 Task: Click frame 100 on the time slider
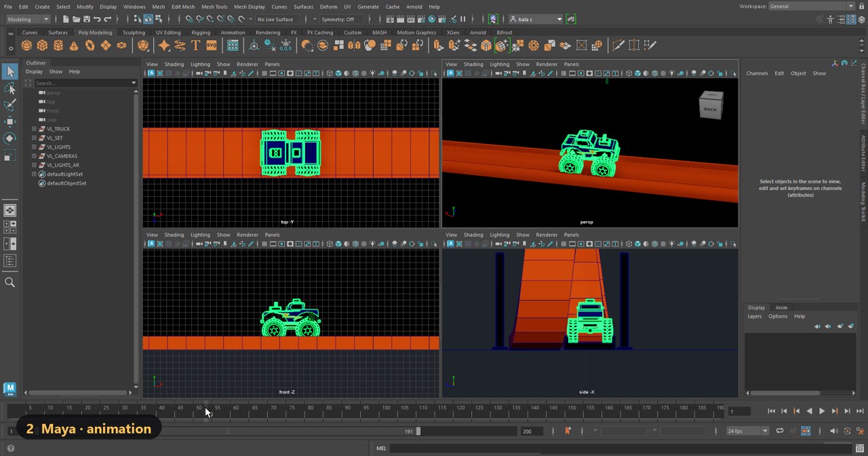[385, 410]
